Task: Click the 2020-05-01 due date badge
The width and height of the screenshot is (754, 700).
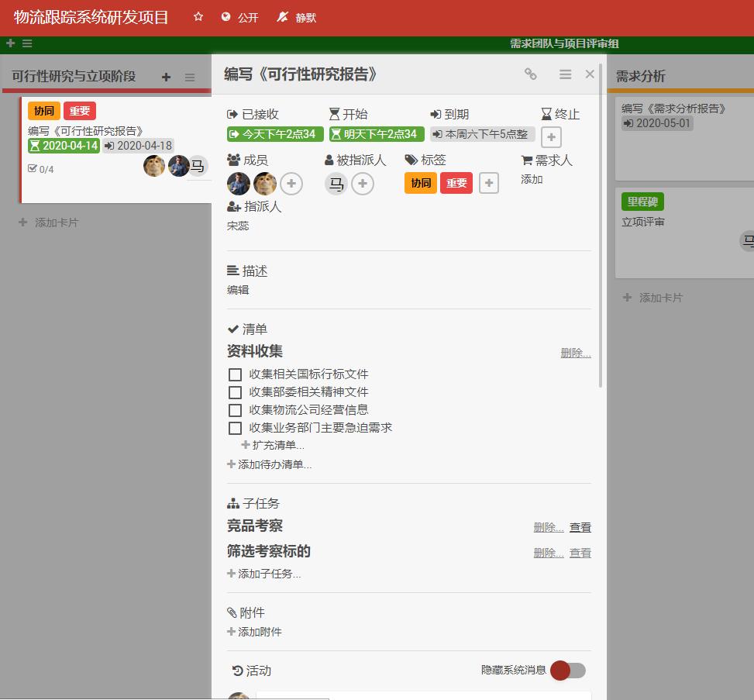Action: tap(657, 123)
